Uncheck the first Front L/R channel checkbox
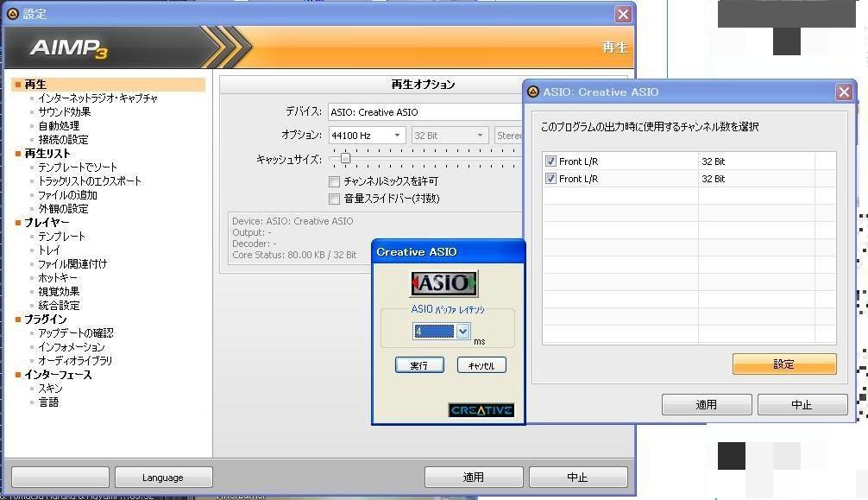 (x=550, y=161)
